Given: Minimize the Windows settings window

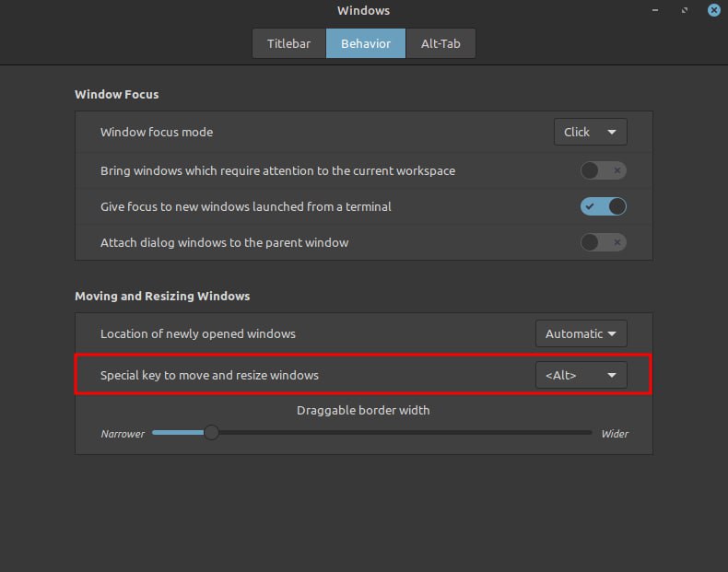Looking at the screenshot, I should (655, 11).
